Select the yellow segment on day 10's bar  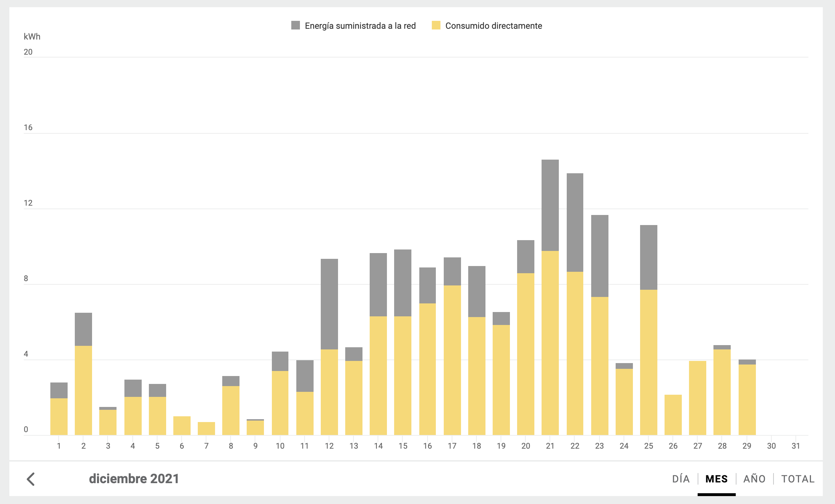coord(280,403)
